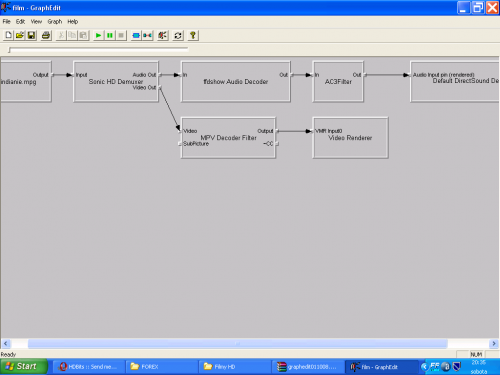Click the Disconnect pins toolbar icon
The height and width of the screenshot is (375, 500).
pyautogui.click(x=147, y=35)
